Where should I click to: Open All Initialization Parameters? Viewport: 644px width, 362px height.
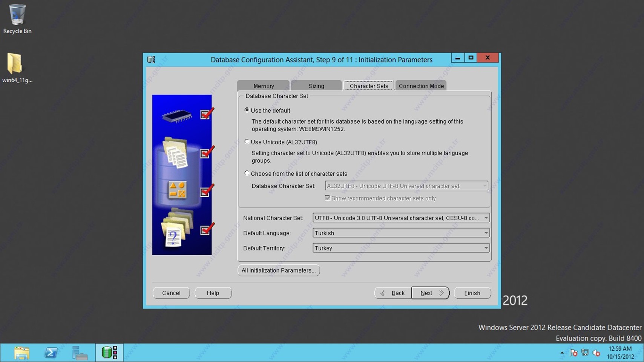pos(279,270)
